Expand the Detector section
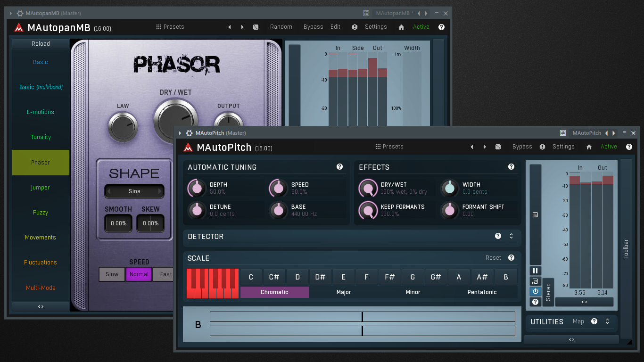Viewport: 644px width, 362px height. coord(511,236)
